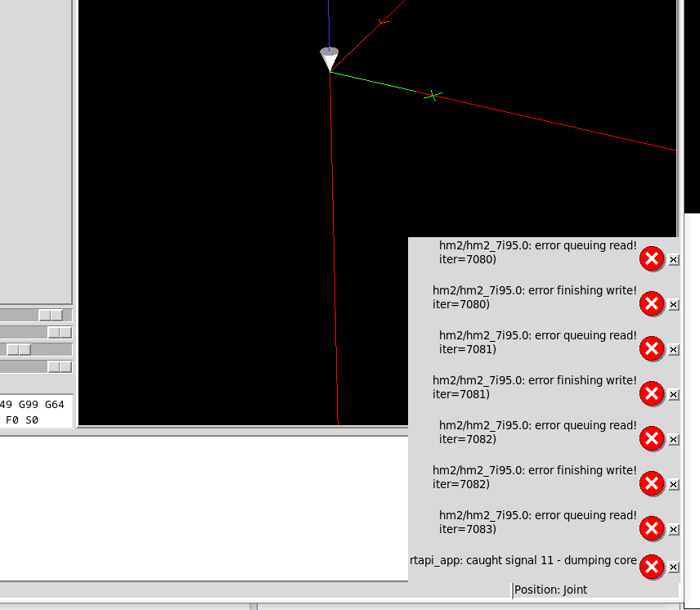
Task: Click the 'hm2/hm2_7i95.0: error queuing read! iter=7083)' text
Action: (x=538, y=522)
